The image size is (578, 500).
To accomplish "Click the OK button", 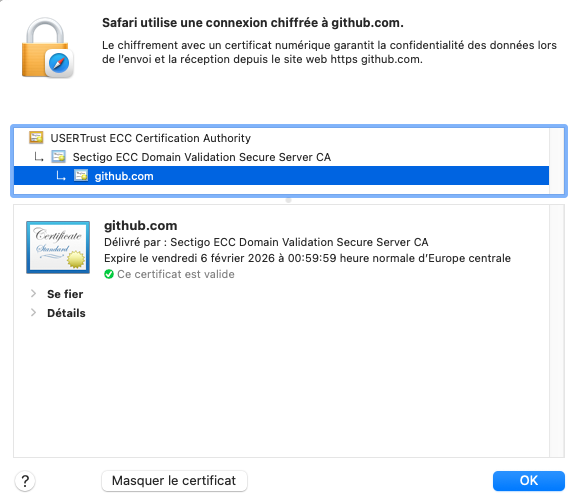I will point(528,480).
